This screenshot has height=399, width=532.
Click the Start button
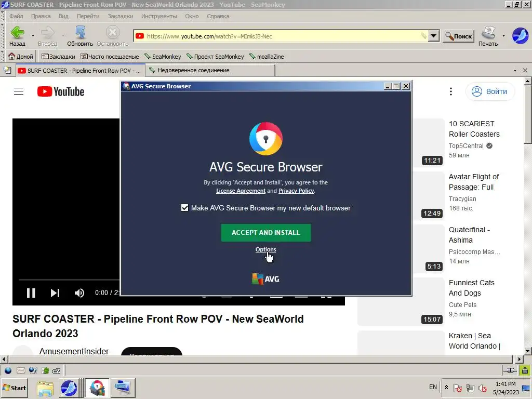[x=14, y=388]
